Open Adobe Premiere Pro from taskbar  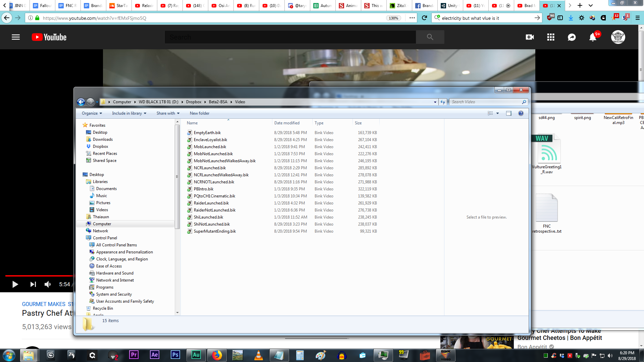tap(134, 355)
